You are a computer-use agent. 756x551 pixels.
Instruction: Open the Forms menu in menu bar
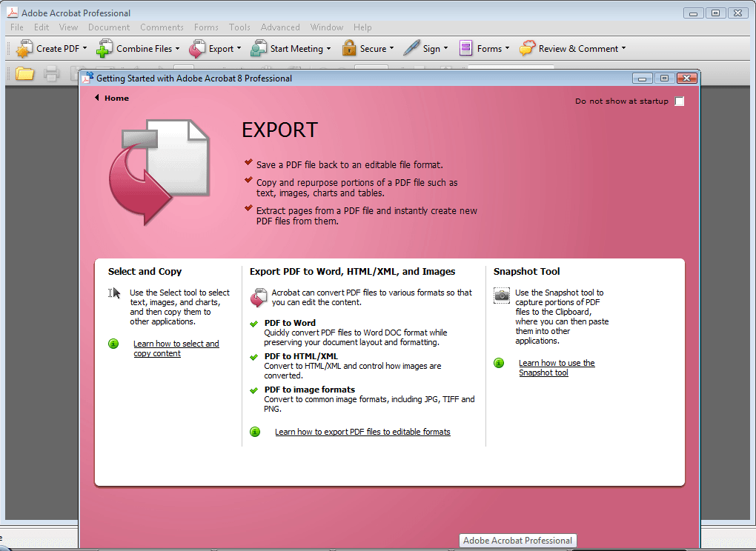pyautogui.click(x=206, y=27)
